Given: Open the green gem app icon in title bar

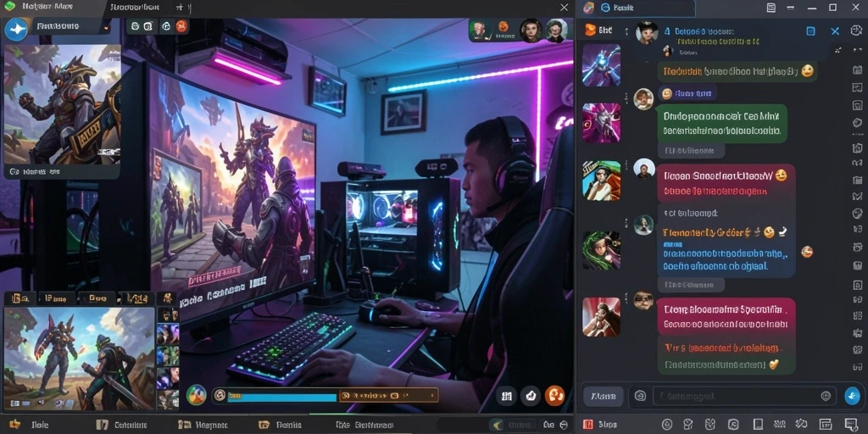Looking at the screenshot, I should (x=10, y=7).
